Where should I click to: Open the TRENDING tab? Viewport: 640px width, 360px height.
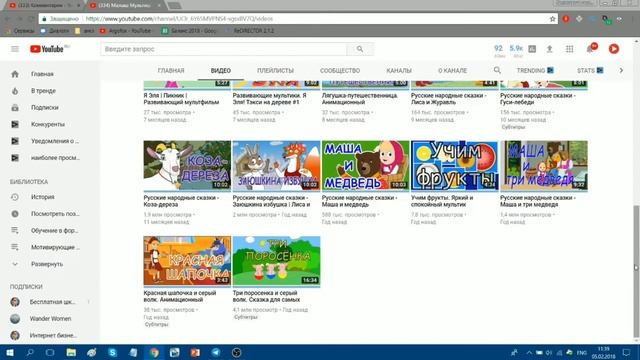535,71
